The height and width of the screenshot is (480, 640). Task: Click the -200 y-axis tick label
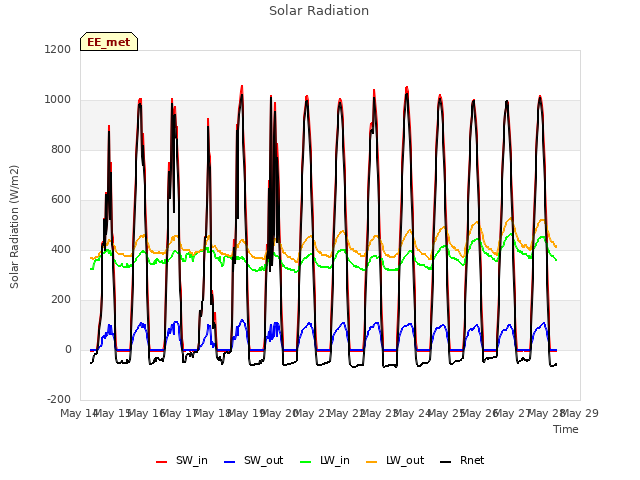[59, 400]
